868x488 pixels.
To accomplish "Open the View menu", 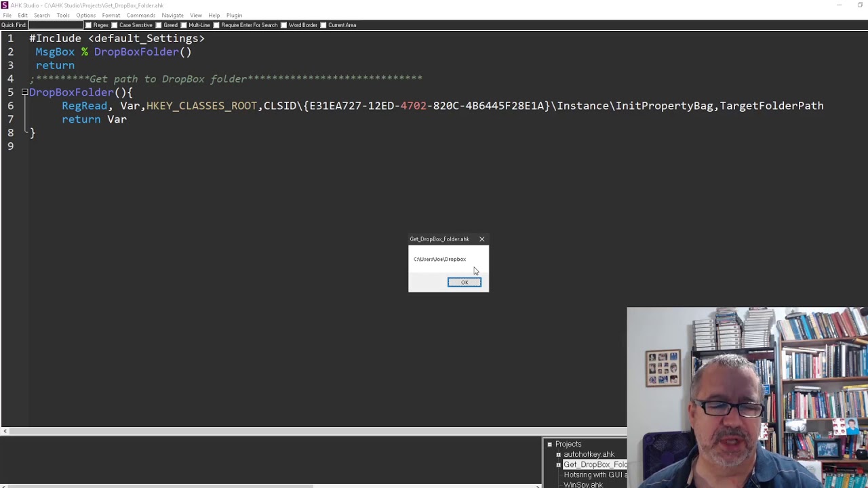I will click(x=195, y=15).
